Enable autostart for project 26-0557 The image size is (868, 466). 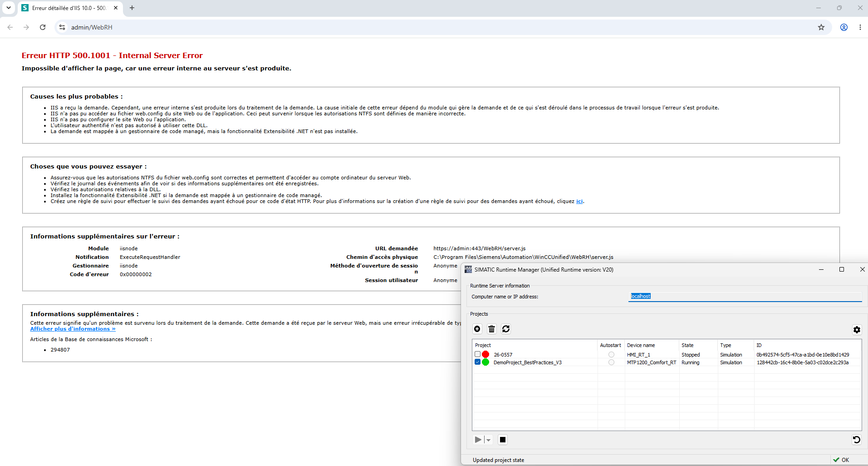(611, 355)
